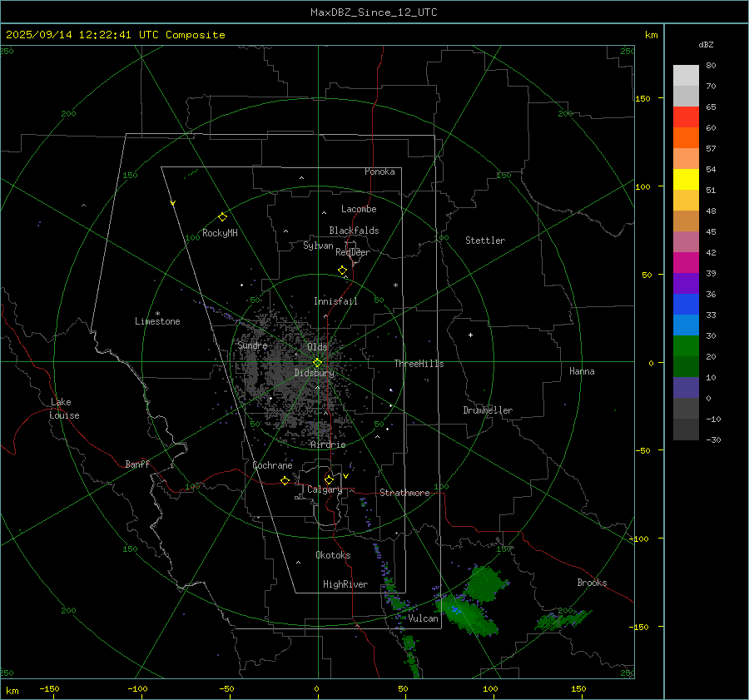Screen dimensions: 749x700
Task: Click the Sylvan label on the map
Action: pos(318,246)
